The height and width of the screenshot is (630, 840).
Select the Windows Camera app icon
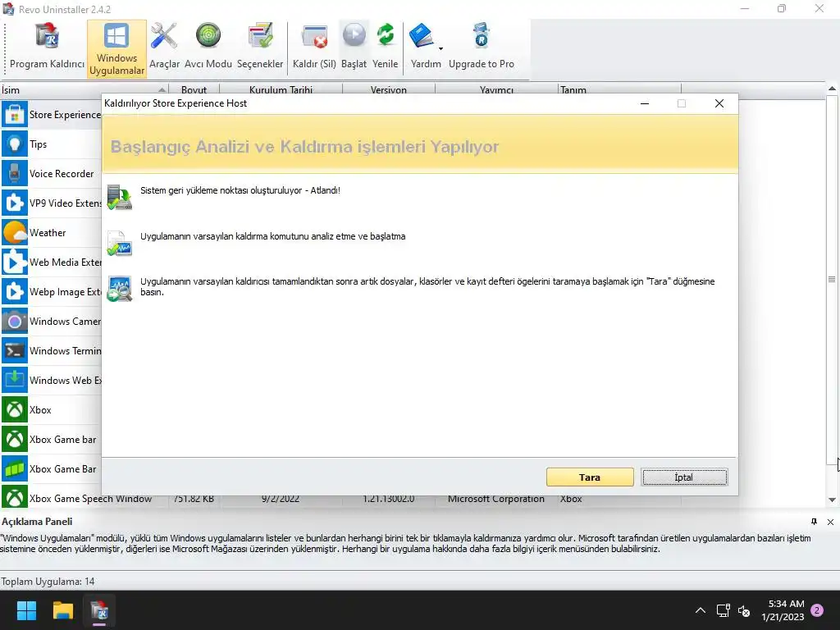(x=15, y=321)
